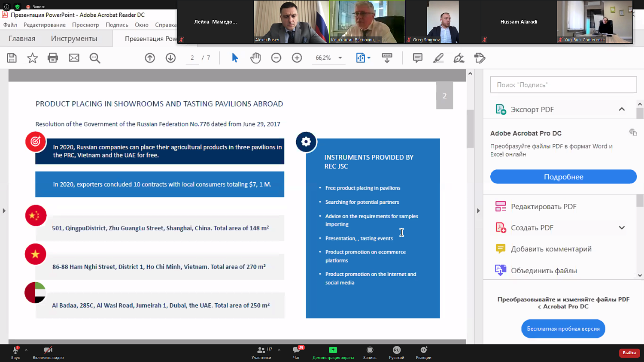Open the Редактирование menu
Viewport: 644px width, 362px height.
(45, 25)
